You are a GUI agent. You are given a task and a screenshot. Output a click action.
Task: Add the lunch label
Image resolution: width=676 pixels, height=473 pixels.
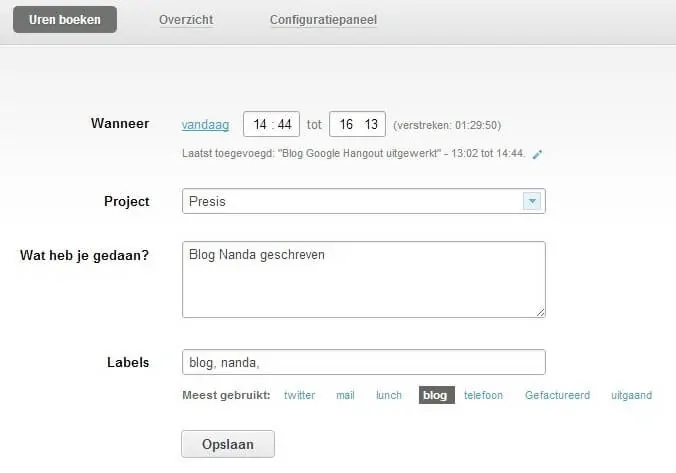389,395
